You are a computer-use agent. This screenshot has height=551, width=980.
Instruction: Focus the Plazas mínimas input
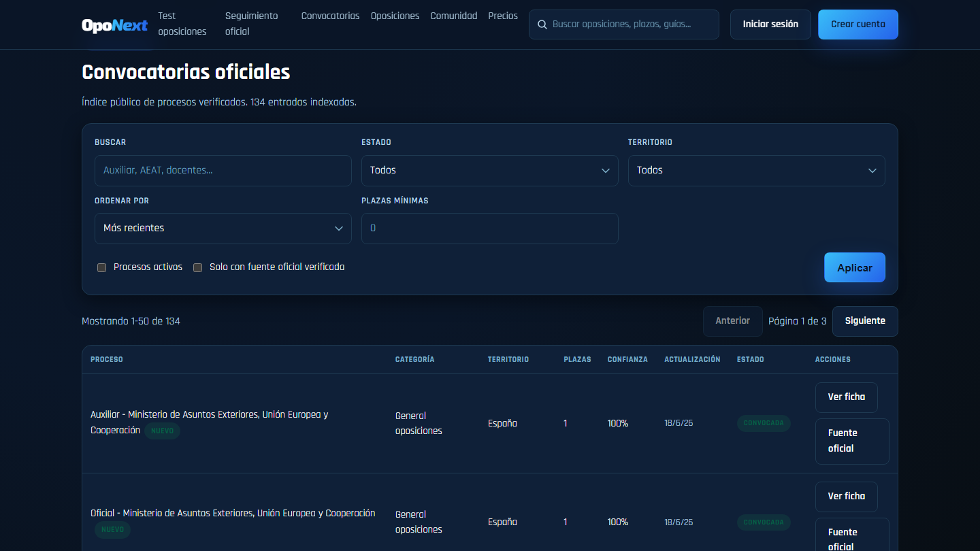tap(490, 229)
